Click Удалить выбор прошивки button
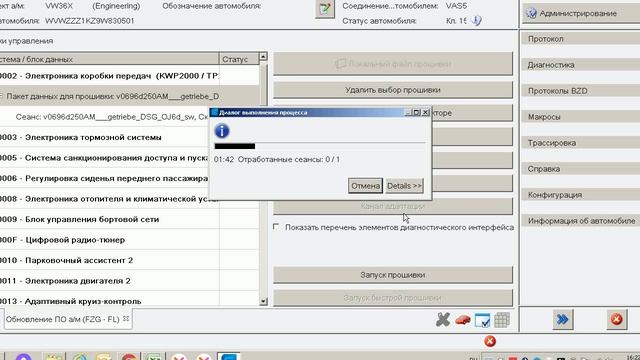Viewport: 640px width, 360px height. click(x=393, y=90)
